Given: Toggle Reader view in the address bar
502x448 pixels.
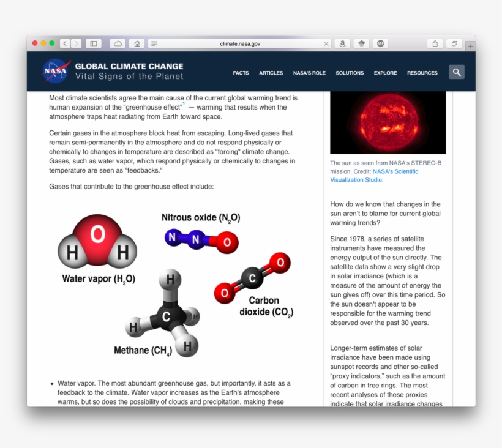Looking at the screenshot, I should pos(155,43).
